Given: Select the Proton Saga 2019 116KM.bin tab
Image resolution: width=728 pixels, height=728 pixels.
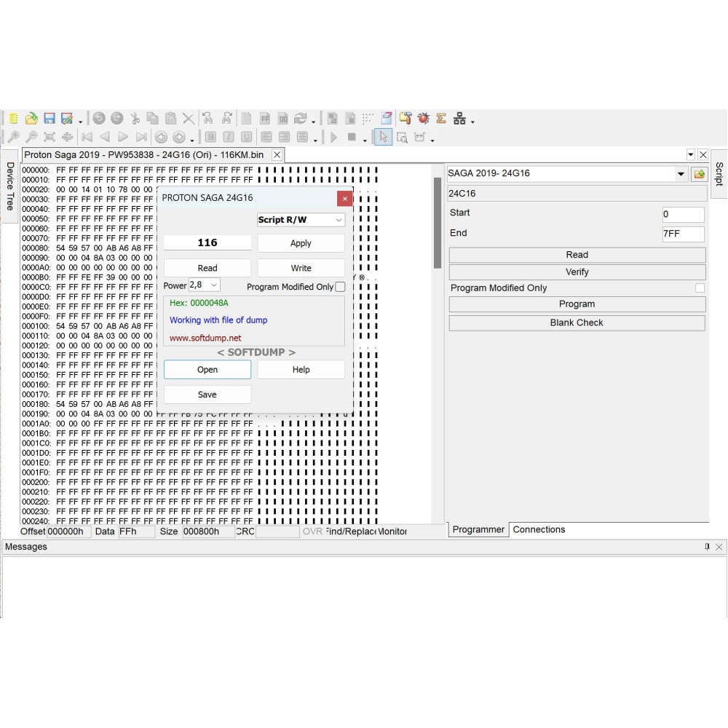Looking at the screenshot, I should pos(144,155).
